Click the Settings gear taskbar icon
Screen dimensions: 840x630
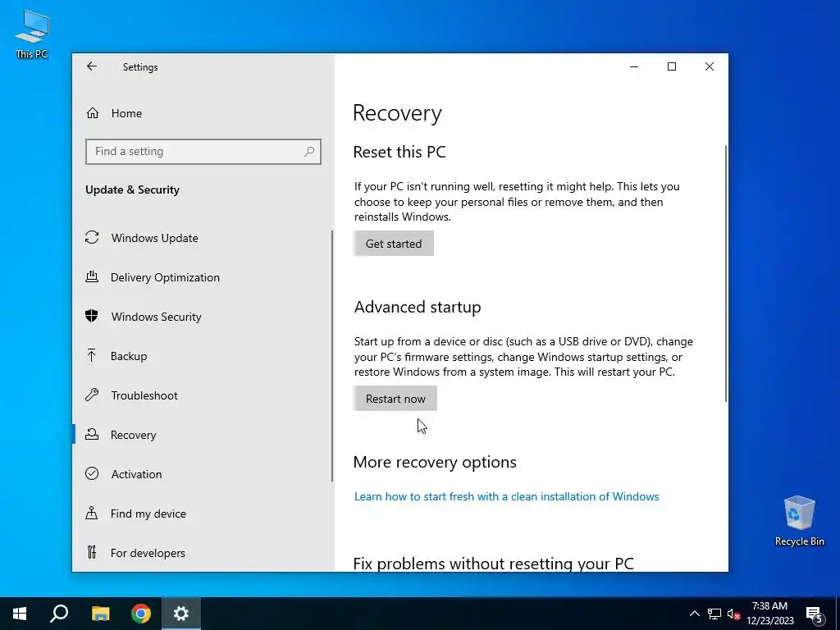click(x=181, y=614)
